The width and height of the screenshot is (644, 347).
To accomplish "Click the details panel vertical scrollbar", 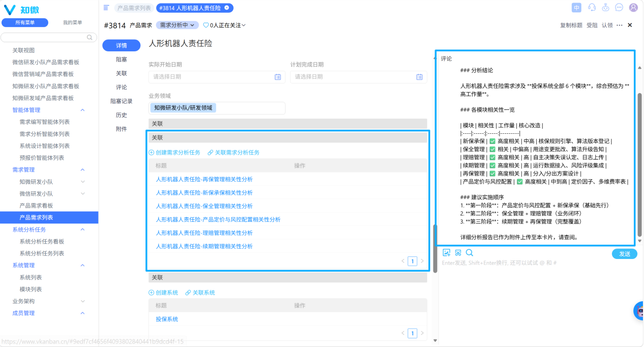I will (435, 248).
